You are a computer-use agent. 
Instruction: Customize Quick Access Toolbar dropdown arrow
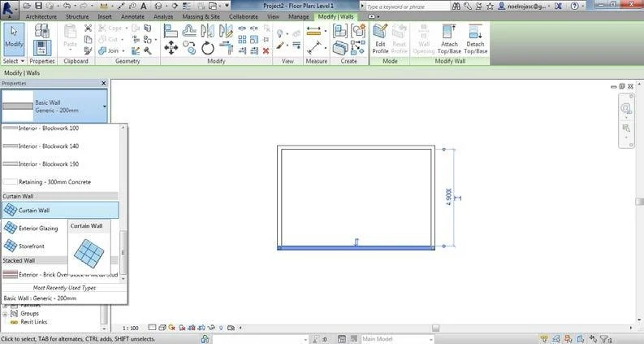click(227, 6)
